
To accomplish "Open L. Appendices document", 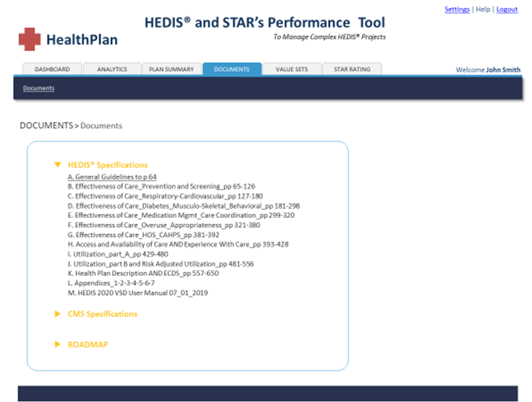I will click(111, 283).
